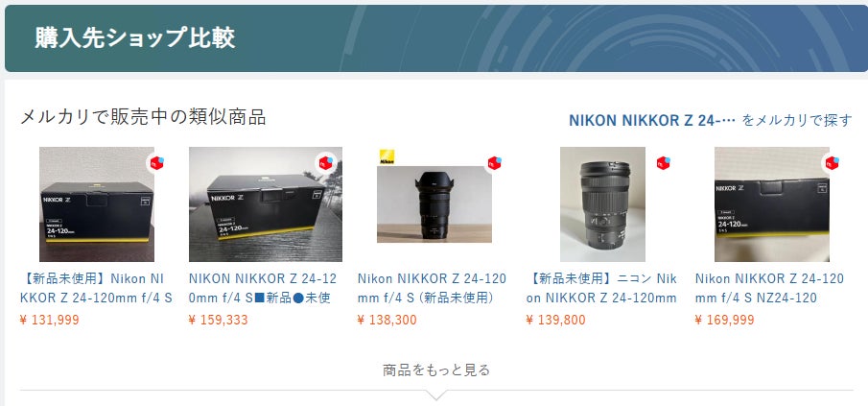Viewport: 868px width, 406px height.
Task: Open the f/4 S (新品未使用) listing title
Action: (x=432, y=288)
